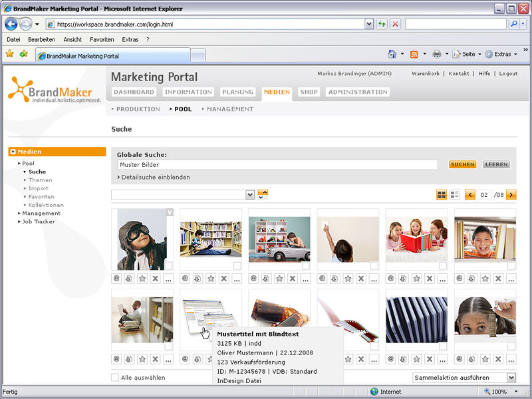
Task: Click the more options icon under pilot kid image
Action: [x=168, y=278]
